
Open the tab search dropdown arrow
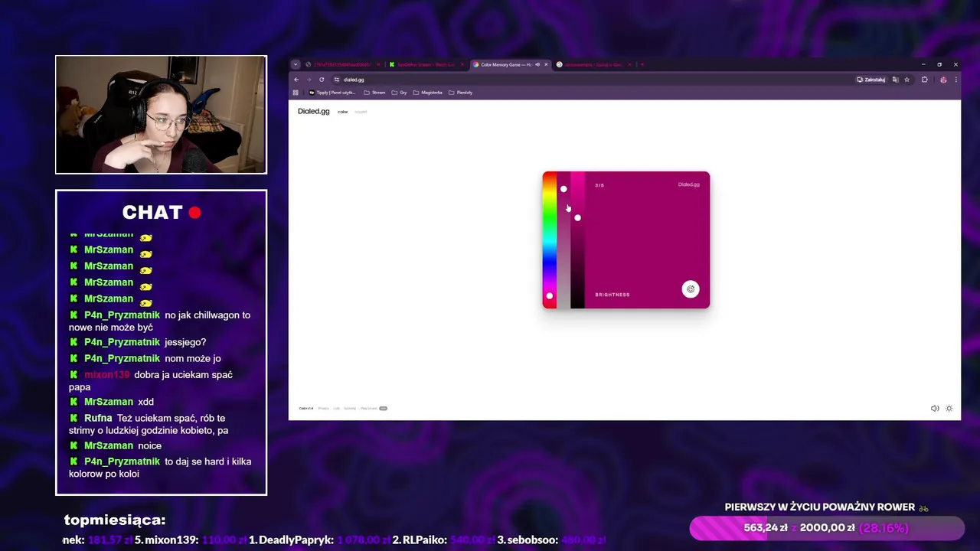(x=296, y=64)
